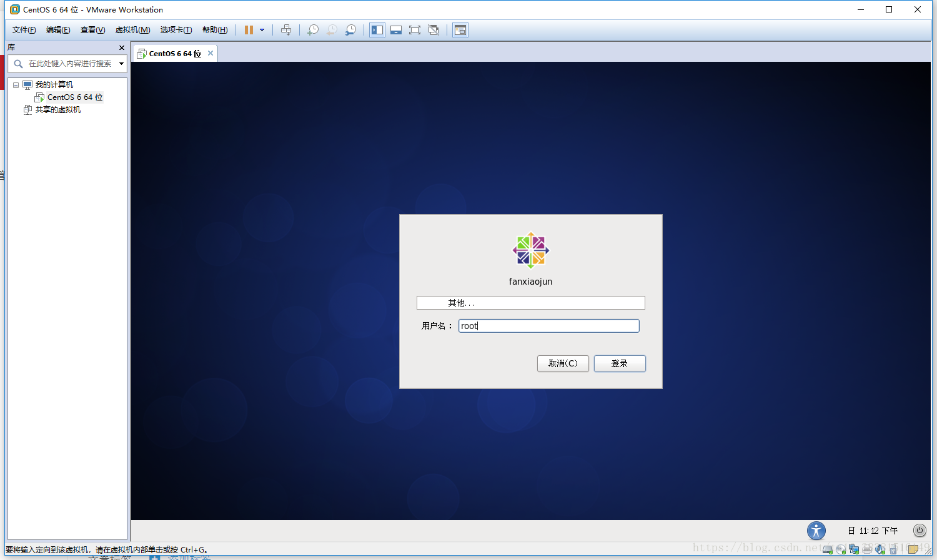Open the 帮助(H) menu
Image resolution: width=937 pixels, height=560 pixels.
pyautogui.click(x=215, y=30)
